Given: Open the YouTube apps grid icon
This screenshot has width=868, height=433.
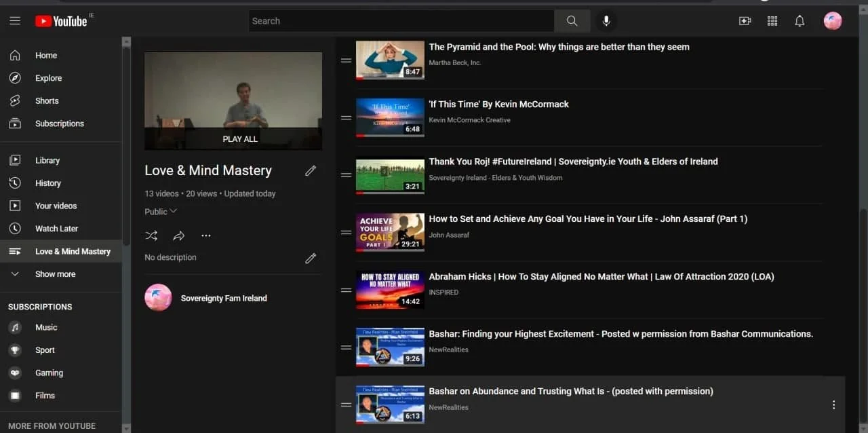Looking at the screenshot, I should pyautogui.click(x=772, y=21).
